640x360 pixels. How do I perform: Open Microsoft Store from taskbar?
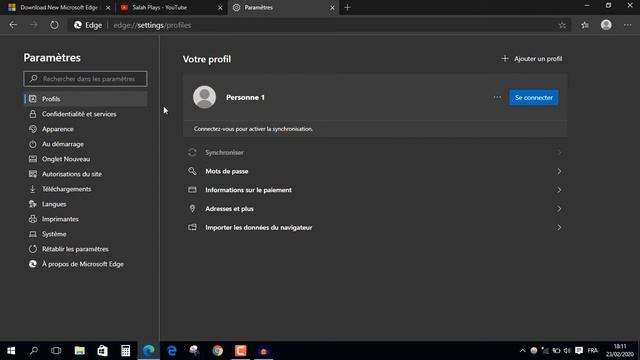tap(102, 351)
